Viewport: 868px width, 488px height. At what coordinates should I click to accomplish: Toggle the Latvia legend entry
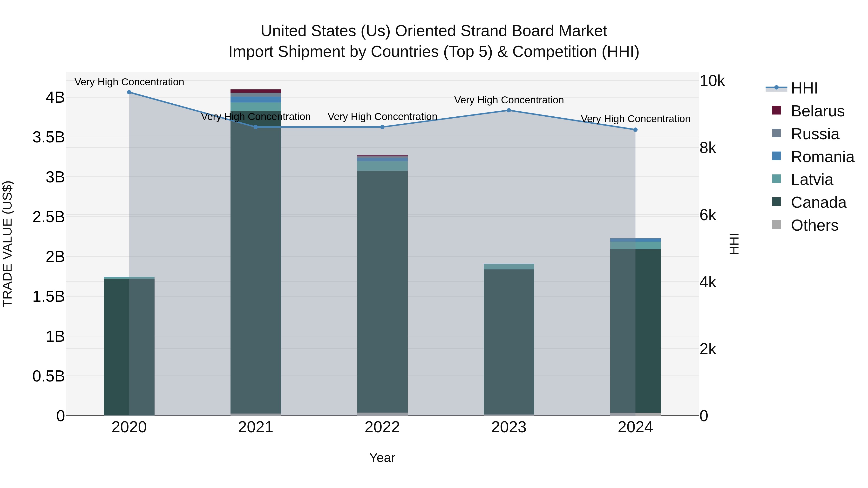(802, 180)
